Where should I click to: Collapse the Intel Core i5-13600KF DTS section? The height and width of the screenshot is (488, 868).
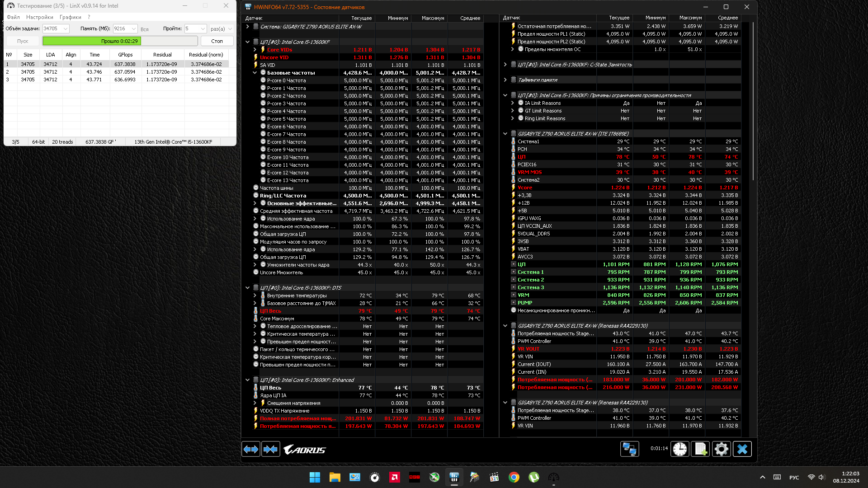[x=247, y=288]
